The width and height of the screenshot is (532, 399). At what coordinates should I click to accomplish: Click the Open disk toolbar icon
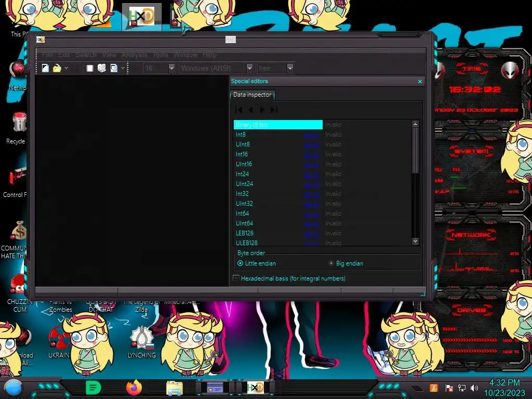[x=101, y=68]
